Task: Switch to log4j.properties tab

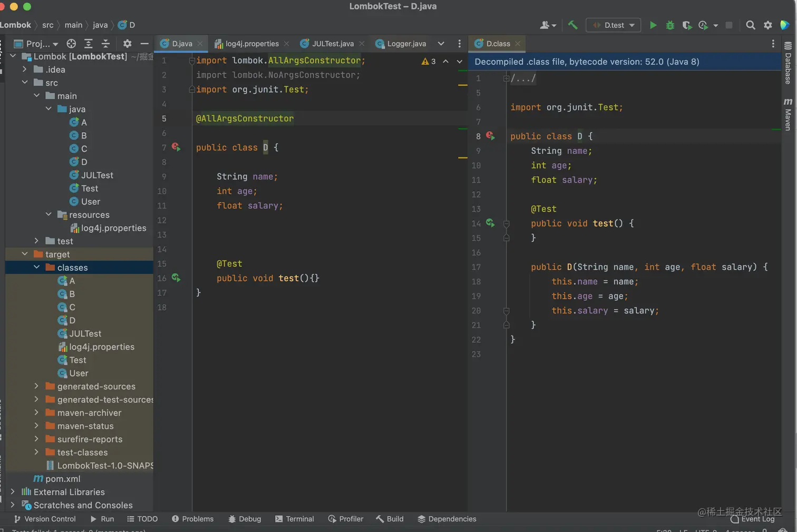Action: [252, 44]
